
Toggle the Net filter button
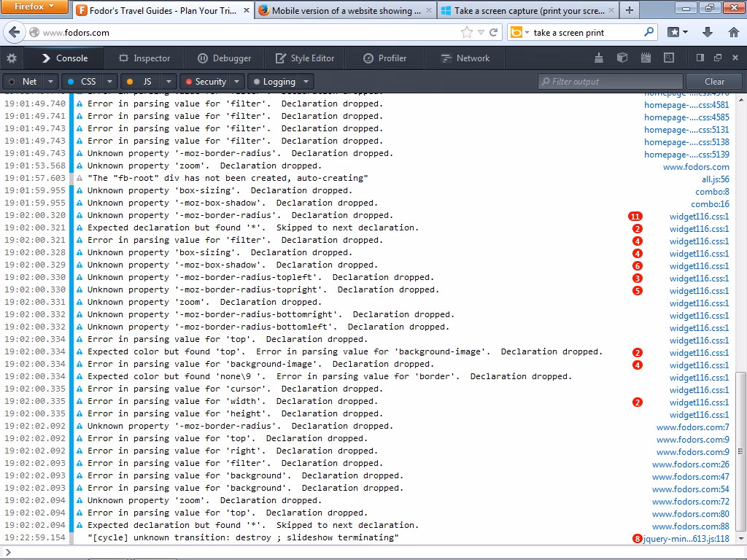(x=23, y=82)
